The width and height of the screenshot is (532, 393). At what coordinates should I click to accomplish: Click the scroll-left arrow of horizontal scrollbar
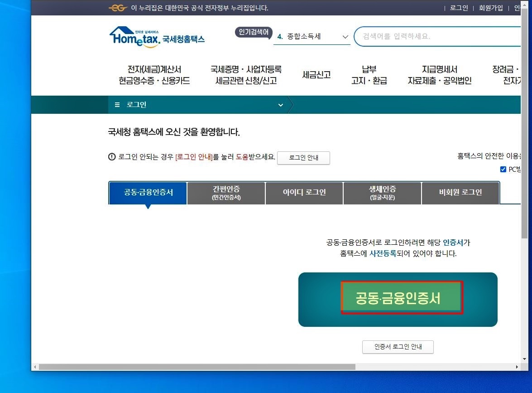click(34, 367)
